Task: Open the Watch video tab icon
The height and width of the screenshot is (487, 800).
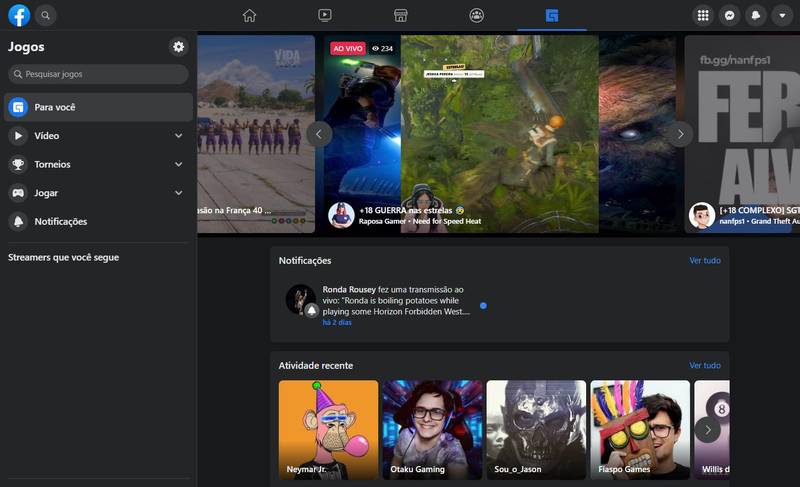Action: pyautogui.click(x=324, y=15)
